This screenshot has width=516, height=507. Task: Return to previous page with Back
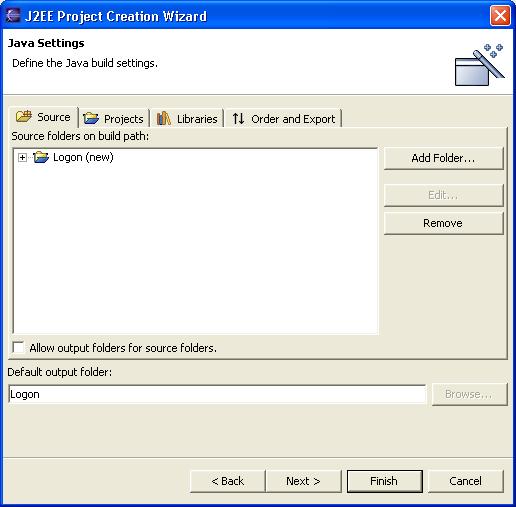pos(228,481)
